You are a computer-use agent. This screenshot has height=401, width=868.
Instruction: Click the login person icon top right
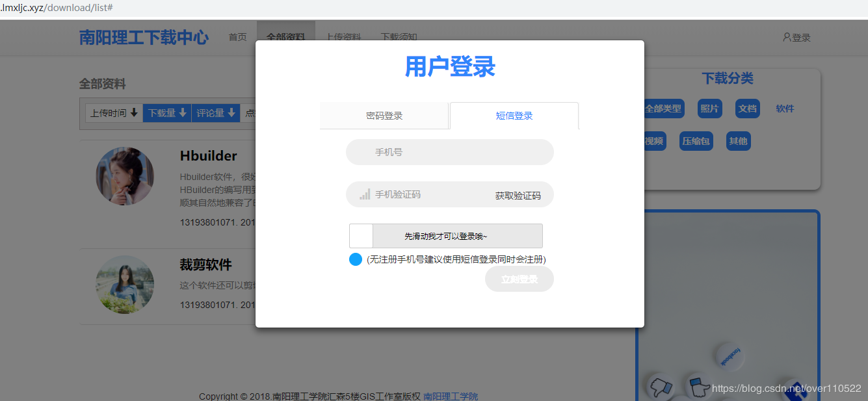coord(787,37)
